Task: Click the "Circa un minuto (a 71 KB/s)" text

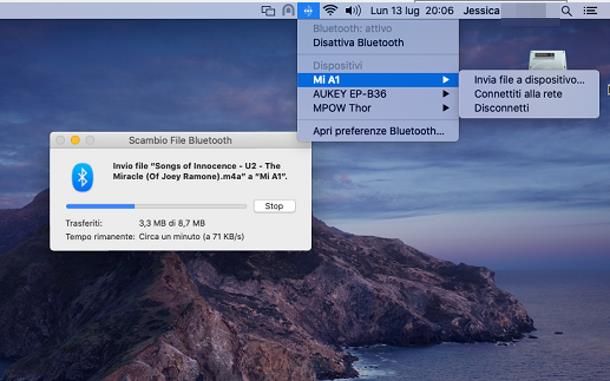Action: (x=191, y=237)
